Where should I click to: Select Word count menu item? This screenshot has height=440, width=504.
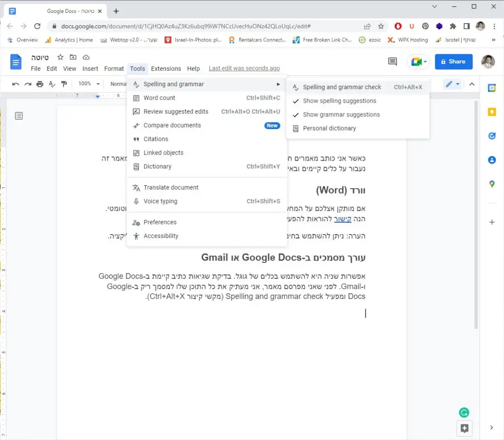click(x=207, y=98)
